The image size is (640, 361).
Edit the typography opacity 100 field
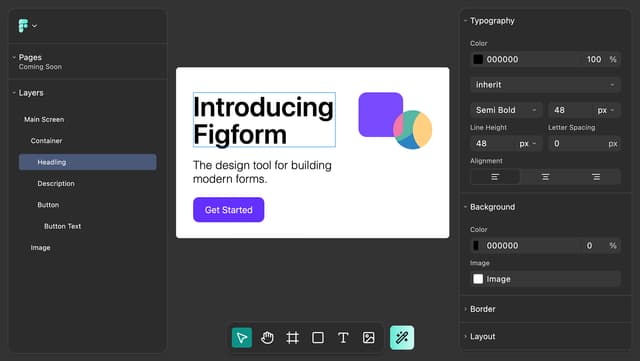[594, 59]
